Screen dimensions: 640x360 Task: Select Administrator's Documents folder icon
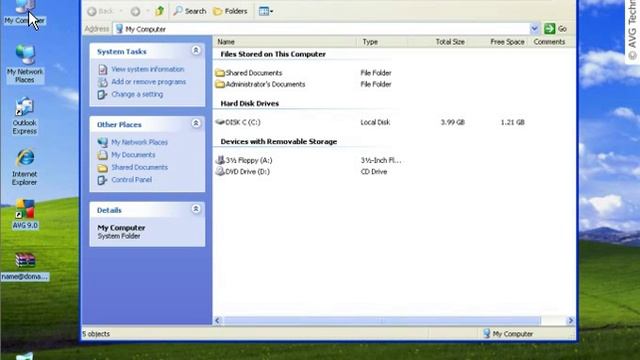[220, 84]
